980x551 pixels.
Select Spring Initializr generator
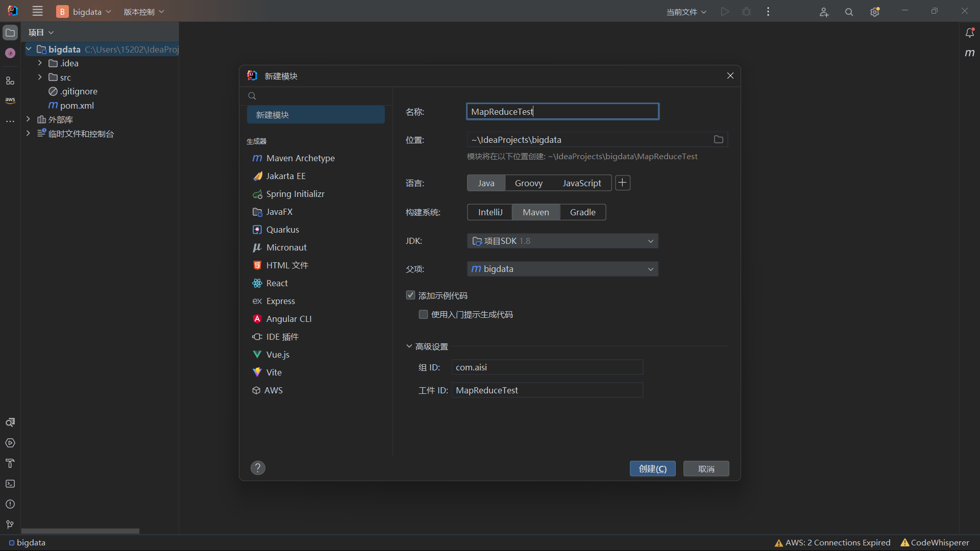coord(295,194)
